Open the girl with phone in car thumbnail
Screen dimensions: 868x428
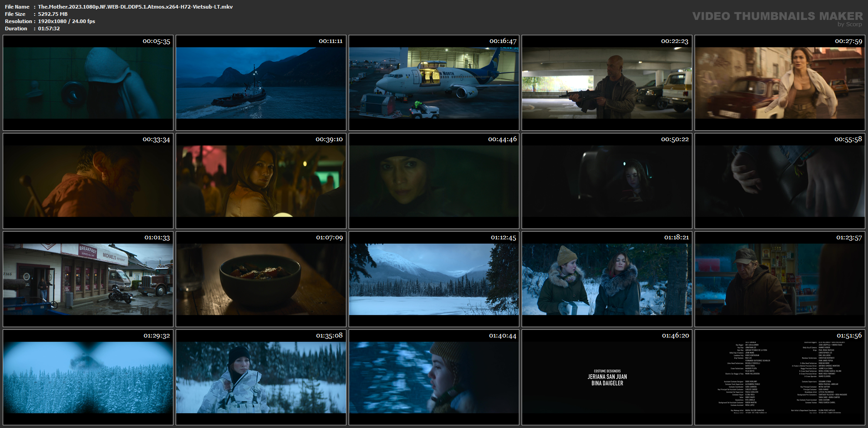[x=607, y=181]
